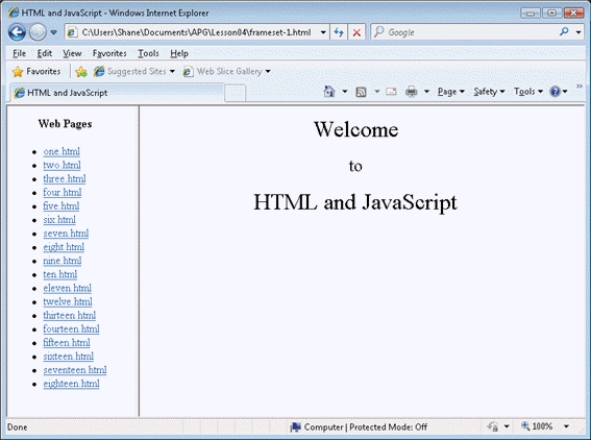Click Computer Protected Mode Off status
The width and height of the screenshot is (591, 440).
(359, 427)
